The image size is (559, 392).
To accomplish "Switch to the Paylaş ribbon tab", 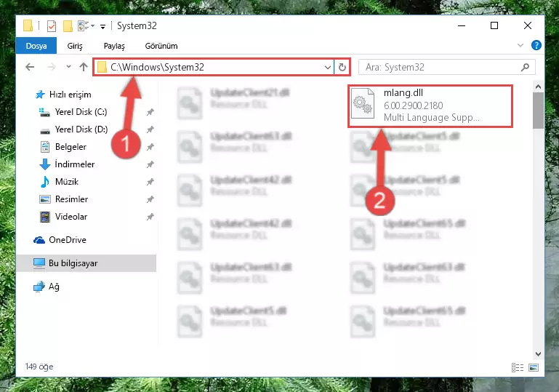I will 114,46.
